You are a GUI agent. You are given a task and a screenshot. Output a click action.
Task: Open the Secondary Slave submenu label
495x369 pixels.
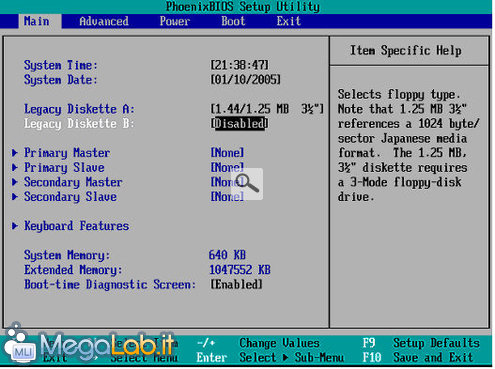click(70, 197)
